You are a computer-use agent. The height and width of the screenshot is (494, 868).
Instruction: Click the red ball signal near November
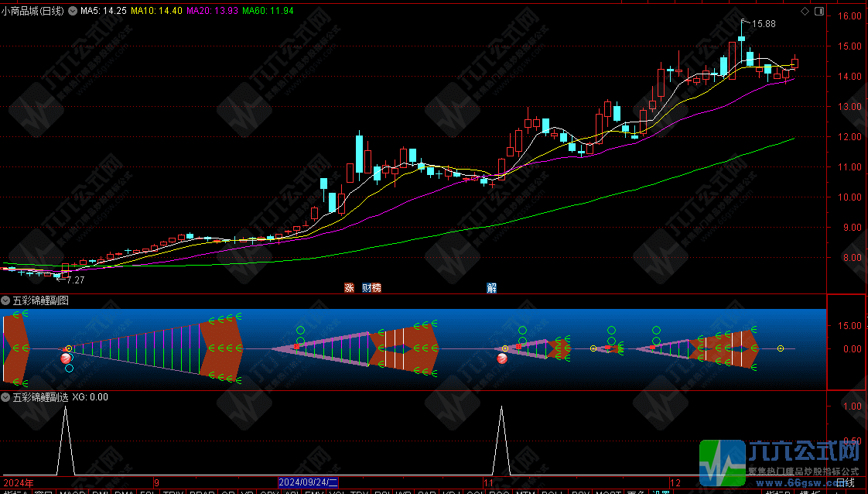[502, 358]
